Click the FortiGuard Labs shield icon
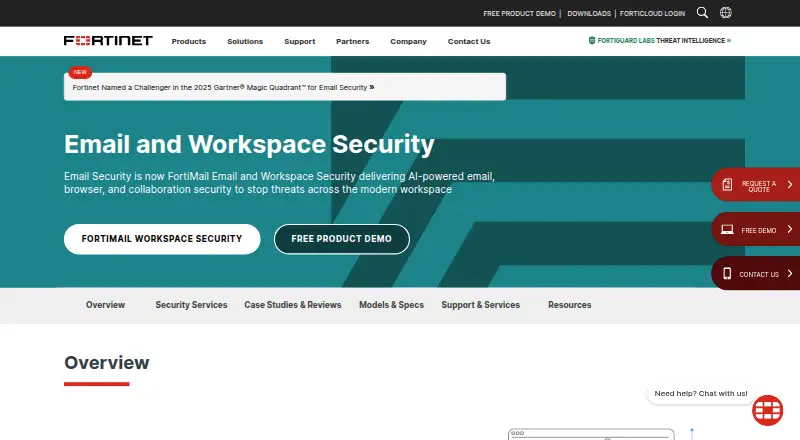The height and width of the screenshot is (440, 800). pos(592,40)
